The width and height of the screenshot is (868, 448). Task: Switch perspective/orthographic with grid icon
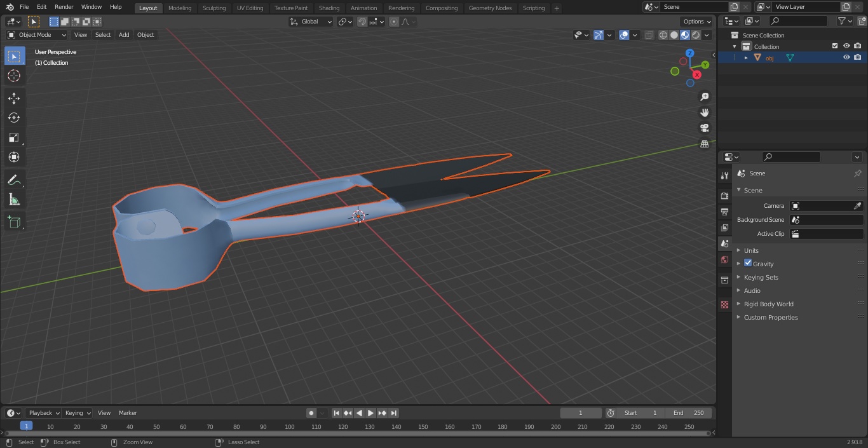[x=704, y=144]
